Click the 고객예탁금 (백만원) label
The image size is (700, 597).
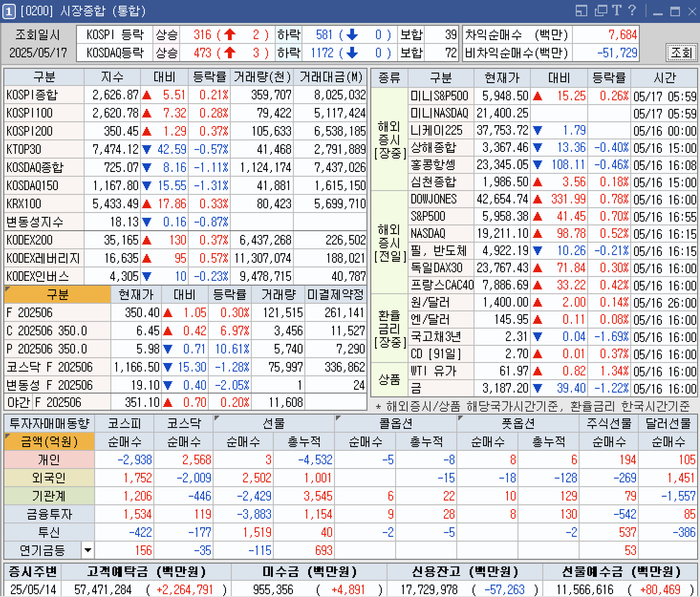pyautogui.click(x=146, y=571)
